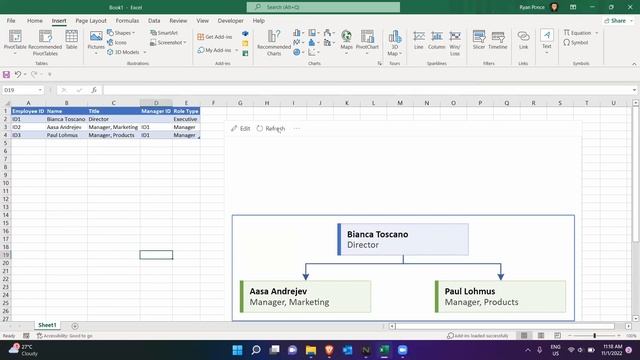The height and width of the screenshot is (360, 640).
Task: Collapse the ribbon with the chevron
Action: click(x=634, y=64)
